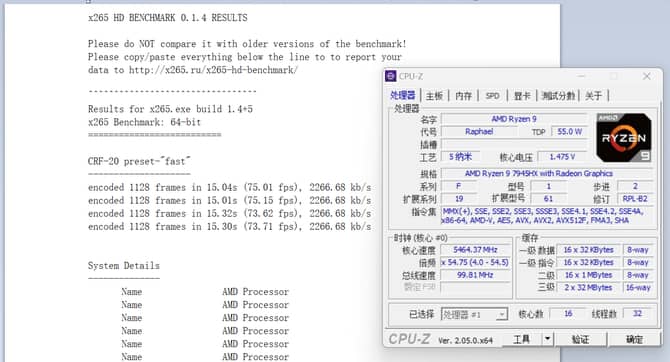
Task: Open the 处理器 #1 selection dropdown
Action: coord(474,315)
